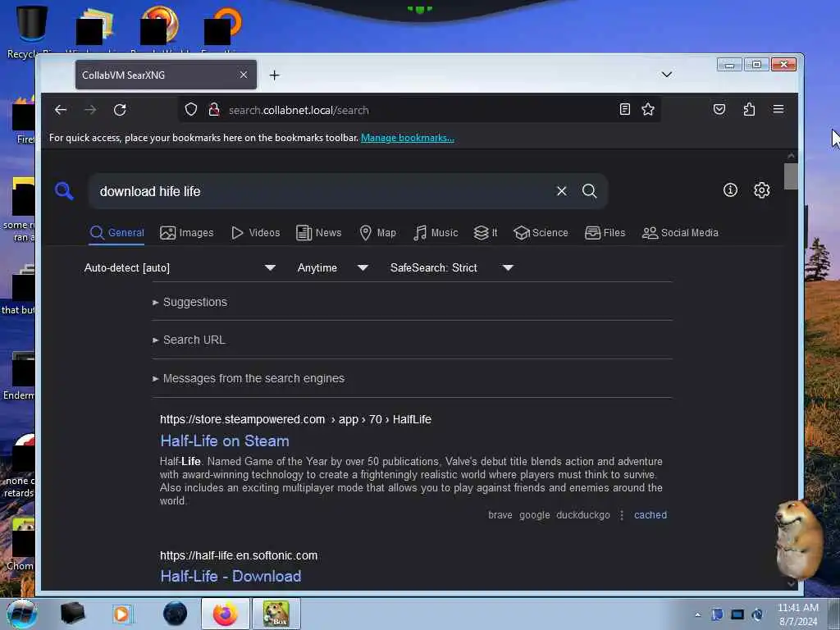Open the Anytime time range dropdown

tap(332, 268)
